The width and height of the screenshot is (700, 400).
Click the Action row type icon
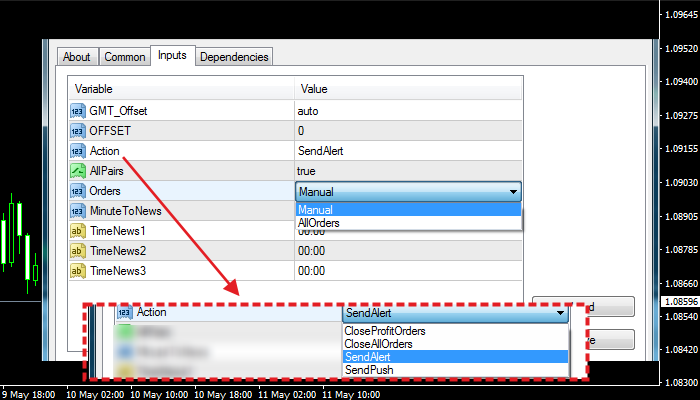77,151
